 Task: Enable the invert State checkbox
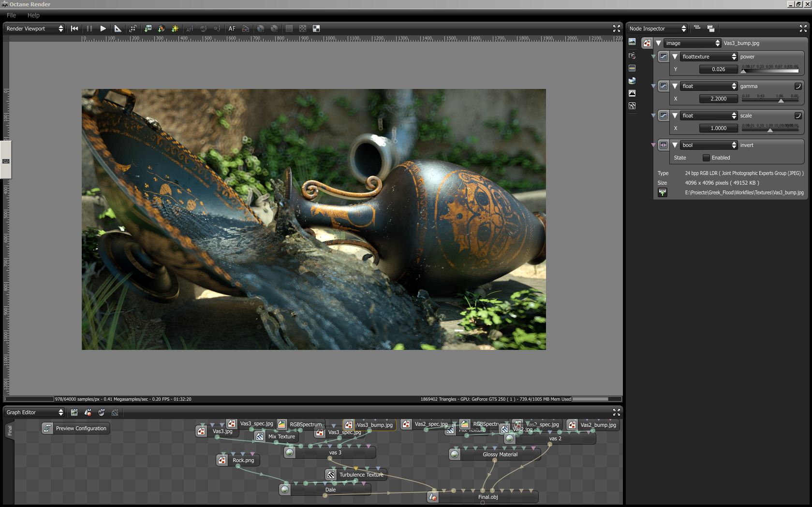coord(706,158)
